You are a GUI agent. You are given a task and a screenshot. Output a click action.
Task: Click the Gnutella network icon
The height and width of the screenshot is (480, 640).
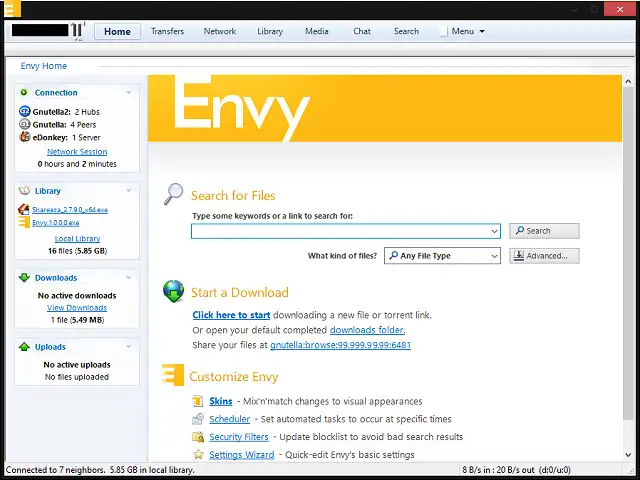tap(24, 124)
